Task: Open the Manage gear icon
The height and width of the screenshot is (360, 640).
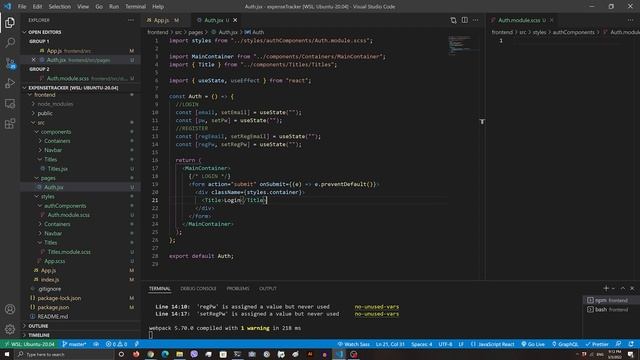Action: pyautogui.click(x=10, y=329)
